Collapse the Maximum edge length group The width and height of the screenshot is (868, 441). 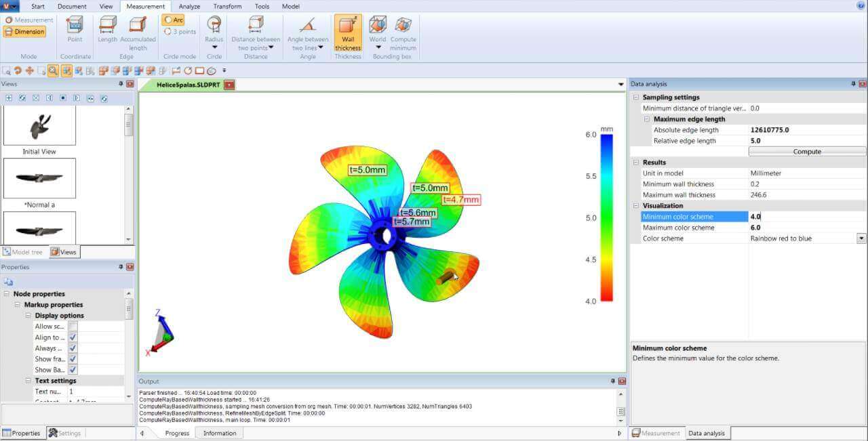point(647,119)
